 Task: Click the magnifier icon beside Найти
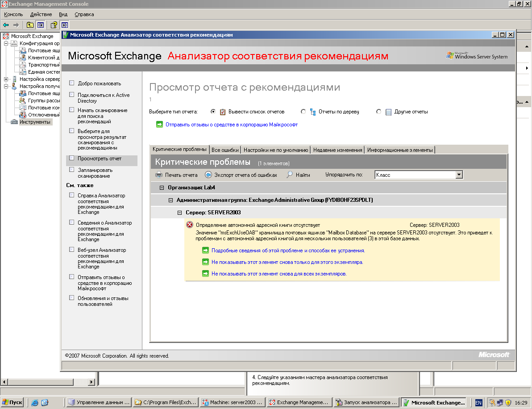pyautogui.click(x=289, y=175)
